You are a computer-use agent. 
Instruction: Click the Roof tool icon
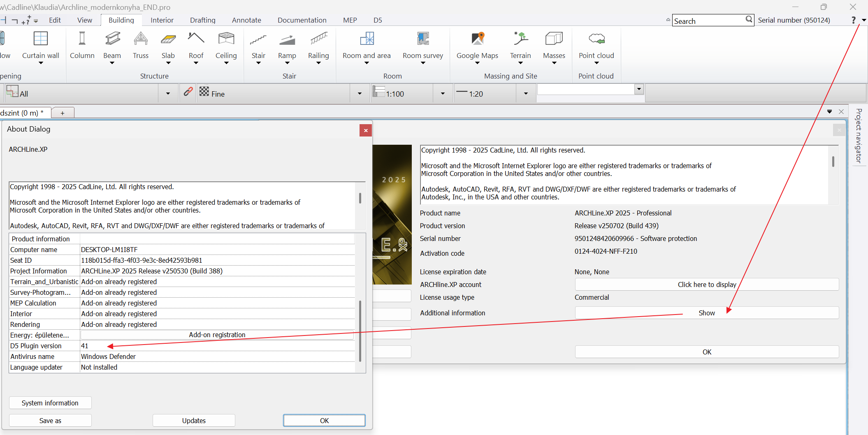coord(196,39)
